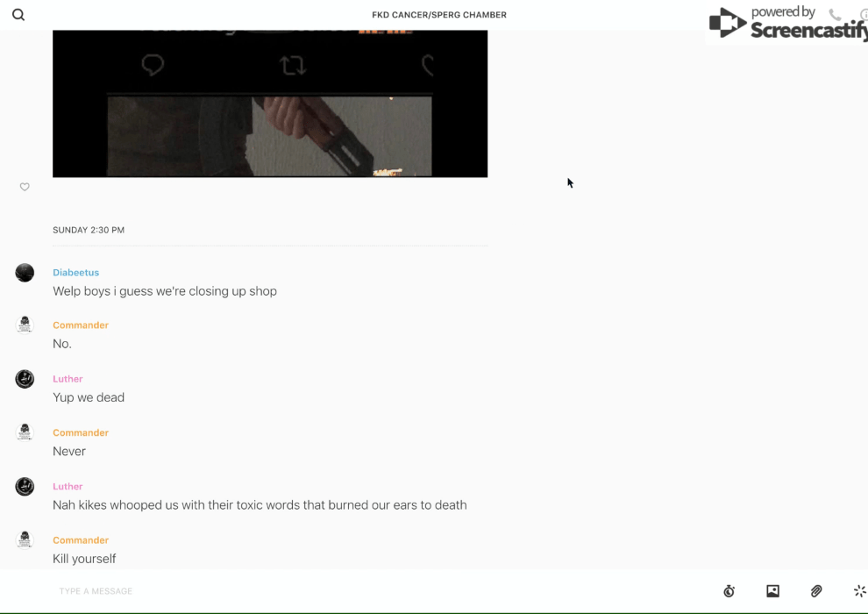Click the retweet icon in the embedded image

(292, 66)
